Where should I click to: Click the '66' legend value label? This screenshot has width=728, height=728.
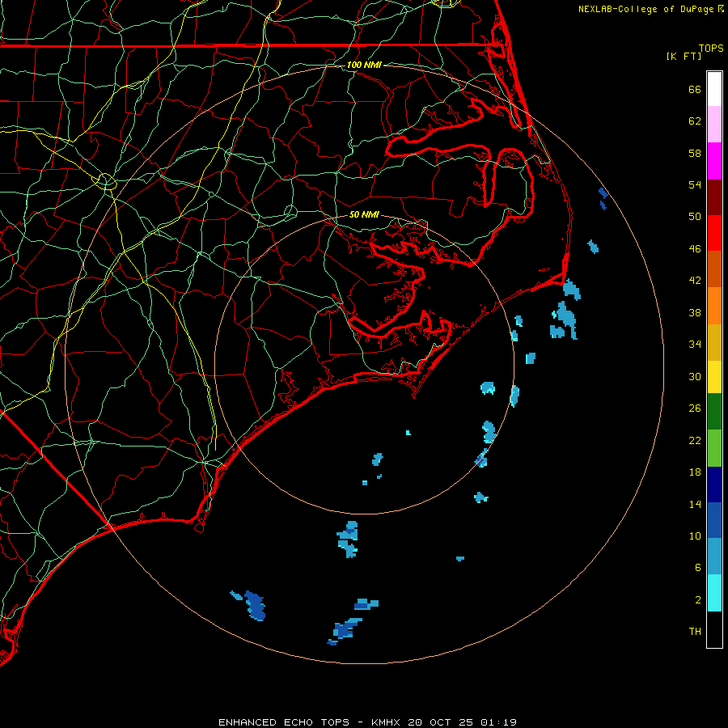point(695,89)
